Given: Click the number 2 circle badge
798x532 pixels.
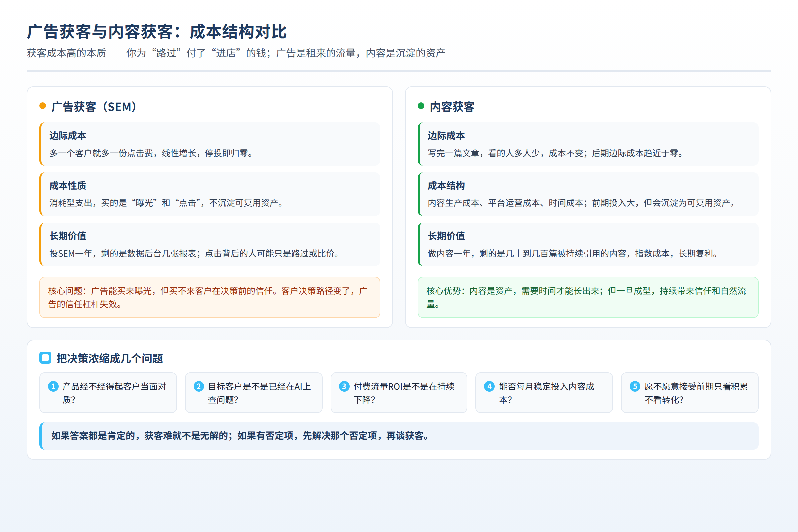Looking at the screenshot, I should [x=199, y=386].
